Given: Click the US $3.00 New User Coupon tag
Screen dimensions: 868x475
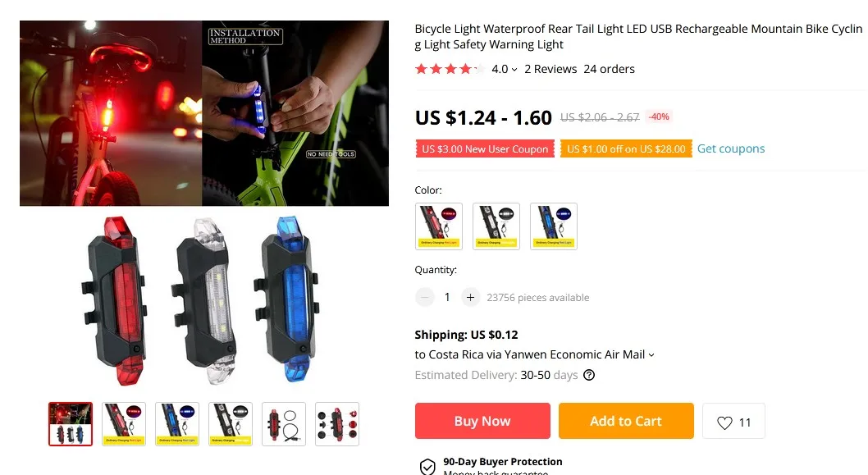Looking at the screenshot, I should point(485,149).
